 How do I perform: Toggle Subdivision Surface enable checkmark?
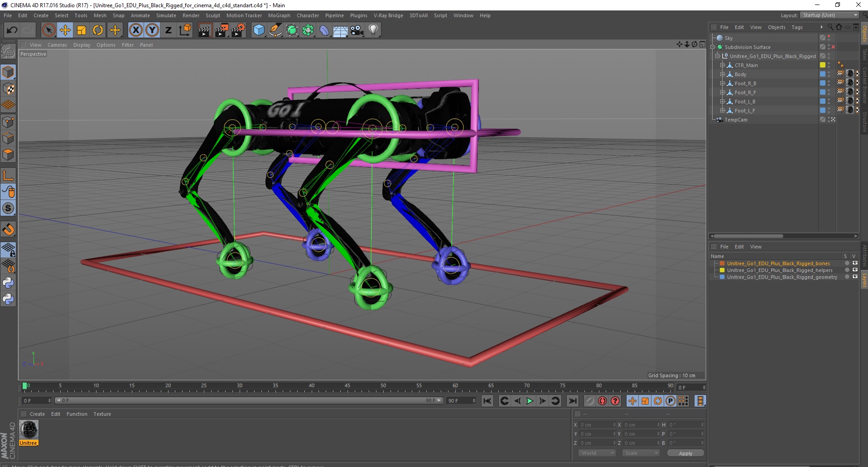833,47
